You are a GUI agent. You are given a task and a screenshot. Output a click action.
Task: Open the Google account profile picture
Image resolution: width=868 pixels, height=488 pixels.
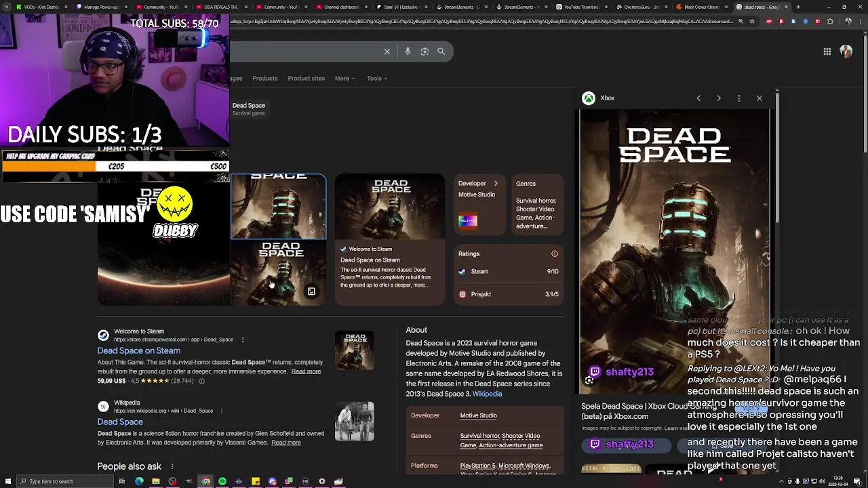(846, 52)
